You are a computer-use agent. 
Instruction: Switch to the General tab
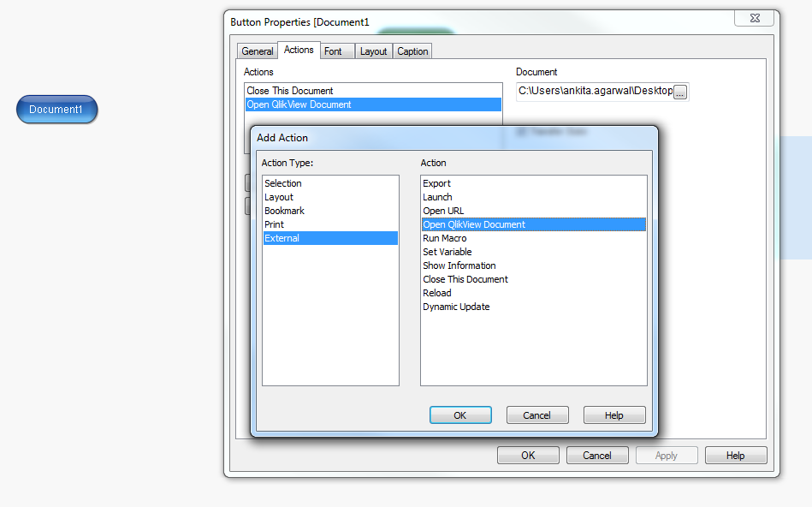[258, 51]
